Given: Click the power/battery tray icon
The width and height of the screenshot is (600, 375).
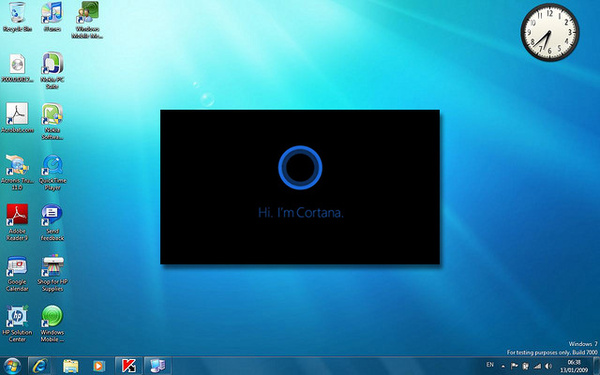Looking at the screenshot, I should [526, 366].
